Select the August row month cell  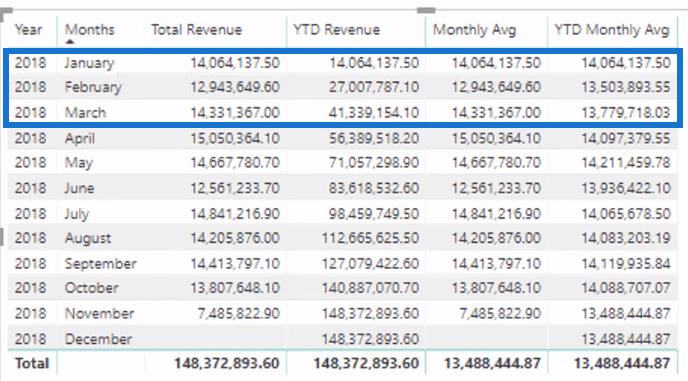(x=88, y=238)
